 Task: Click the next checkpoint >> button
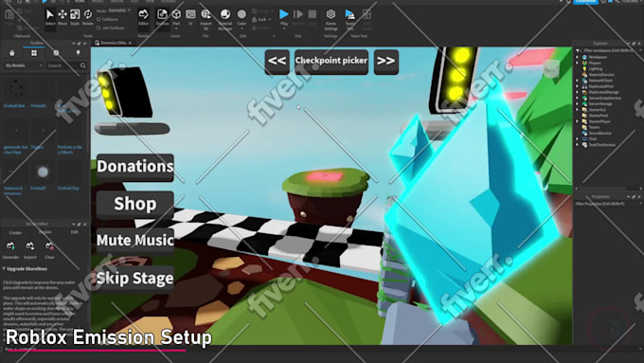click(x=386, y=62)
